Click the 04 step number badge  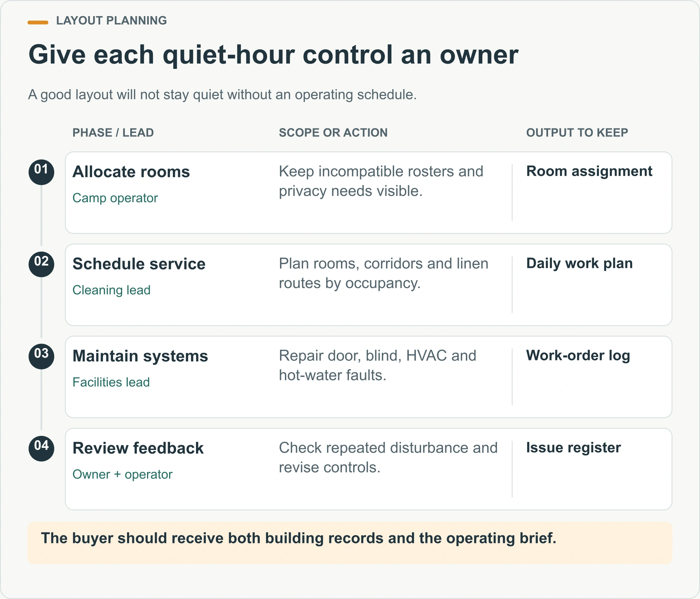click(x=41, y=448)
